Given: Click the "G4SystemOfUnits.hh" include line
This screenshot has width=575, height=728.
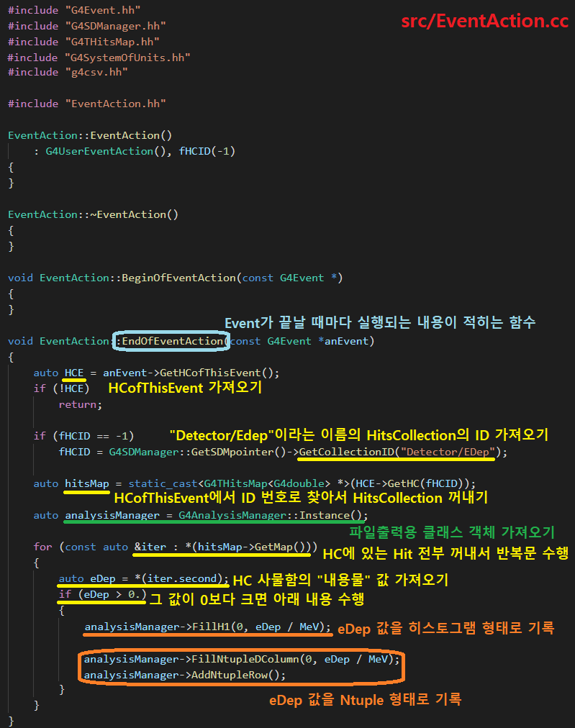Looking at the screenshot, I should point(99,57).
